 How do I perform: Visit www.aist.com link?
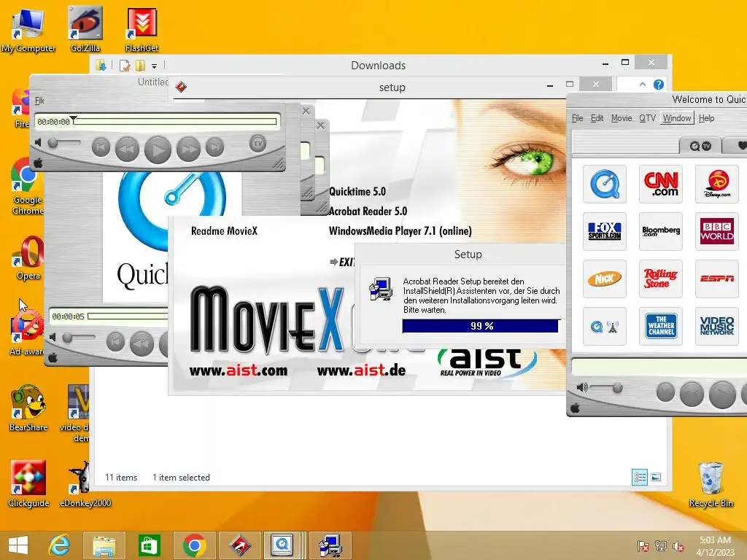click(239, 370)
